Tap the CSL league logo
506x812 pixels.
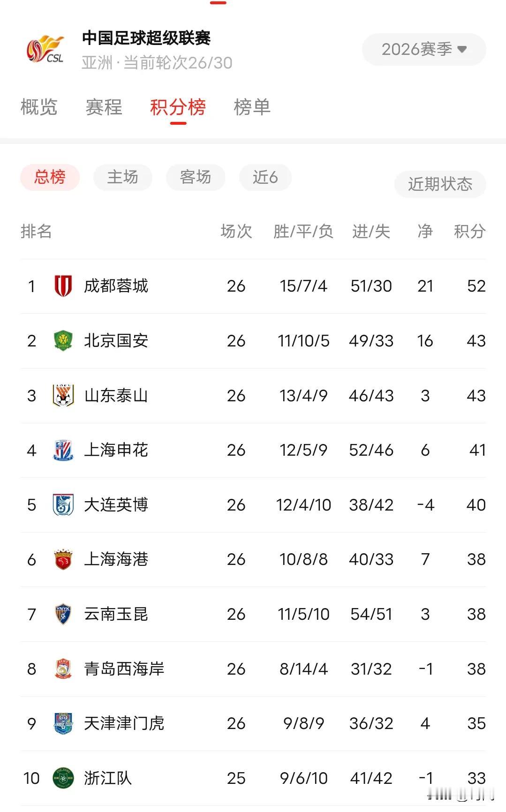point(45,49)
